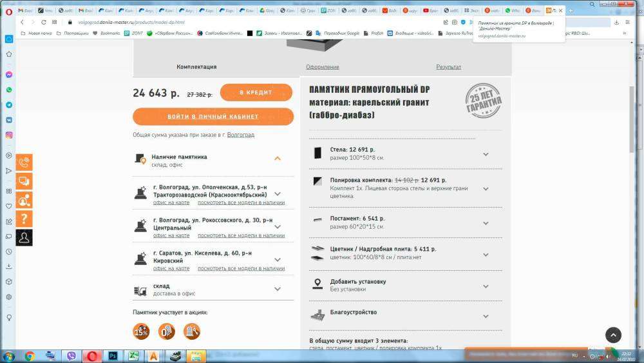The height and width of the screenshot is (363, 644).
Task: Click the 15% discount promotion badge
Action: pos(141,331)
